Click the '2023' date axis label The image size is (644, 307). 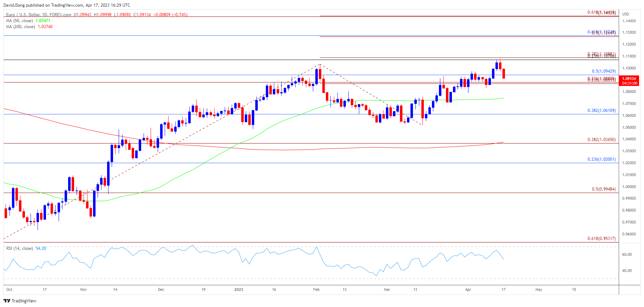coord(239,289)
